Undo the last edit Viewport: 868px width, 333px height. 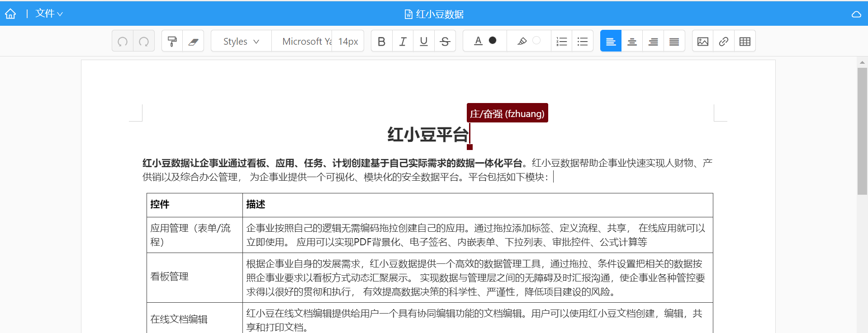pyautogui.click(x=123, y=42)
